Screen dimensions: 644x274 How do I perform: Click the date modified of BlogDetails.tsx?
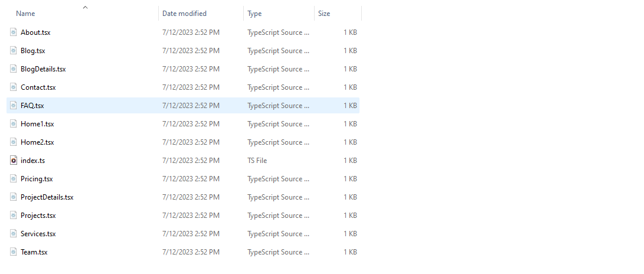[191, 69]
